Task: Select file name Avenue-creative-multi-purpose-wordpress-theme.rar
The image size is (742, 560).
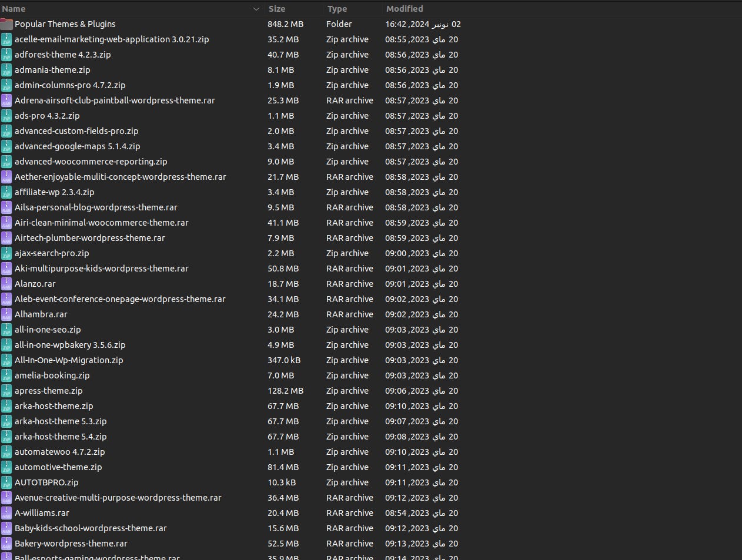Action: point(118,498)
